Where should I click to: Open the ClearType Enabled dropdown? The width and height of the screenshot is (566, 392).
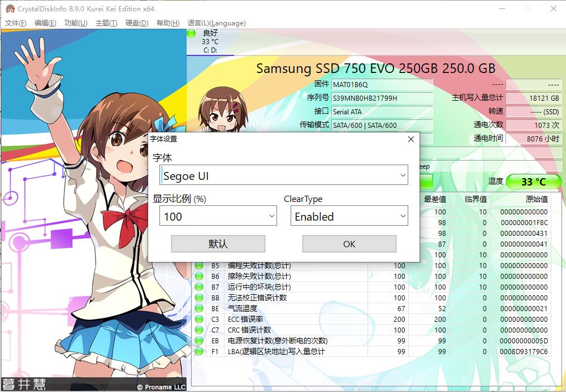coord(349,216)
